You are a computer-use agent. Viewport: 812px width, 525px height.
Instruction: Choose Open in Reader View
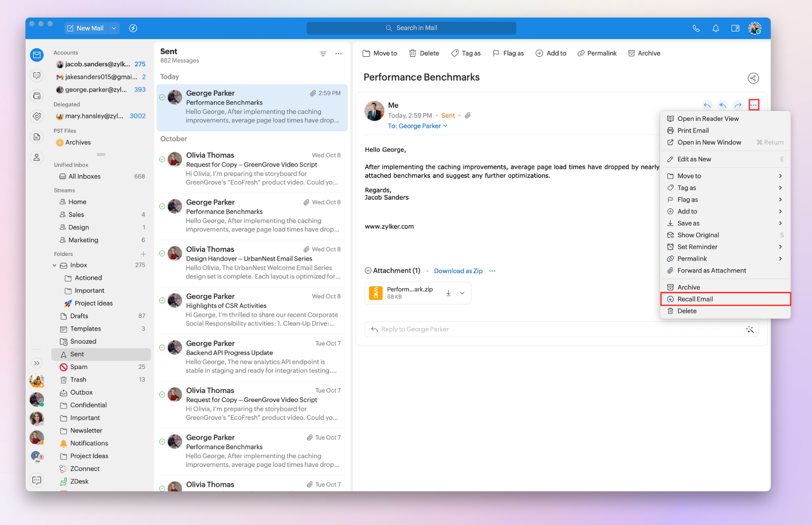pos(726,118)
